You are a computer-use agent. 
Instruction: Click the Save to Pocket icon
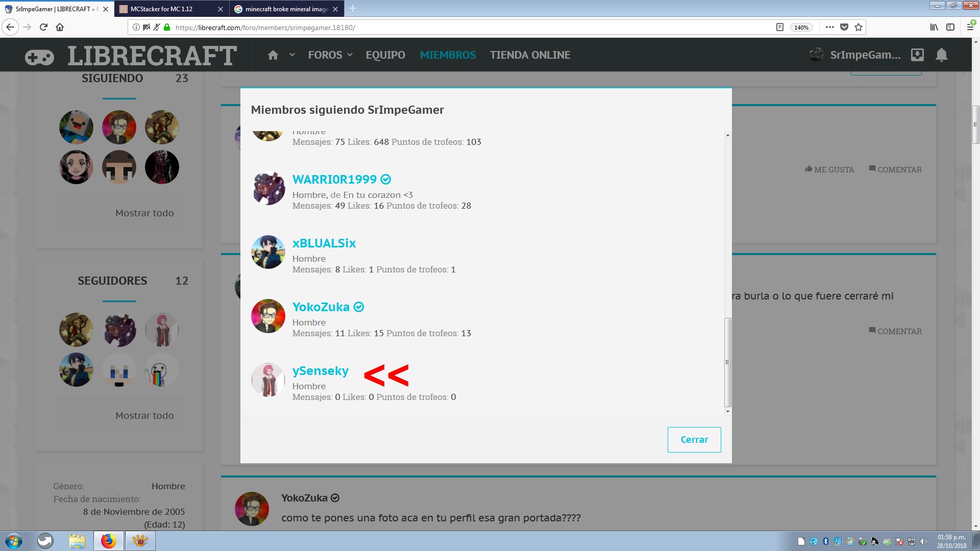point(844,27)
